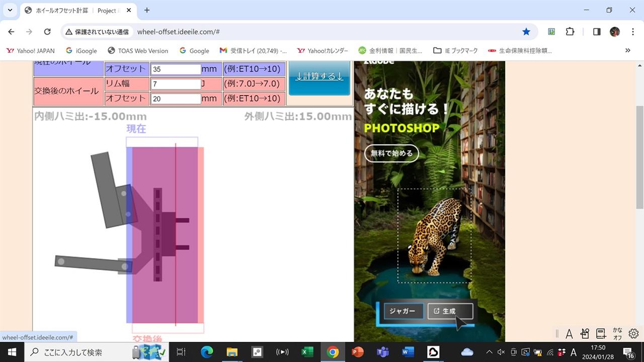Click the not-secure connection warning chip
Screen dimensions: 644x362
97,32
